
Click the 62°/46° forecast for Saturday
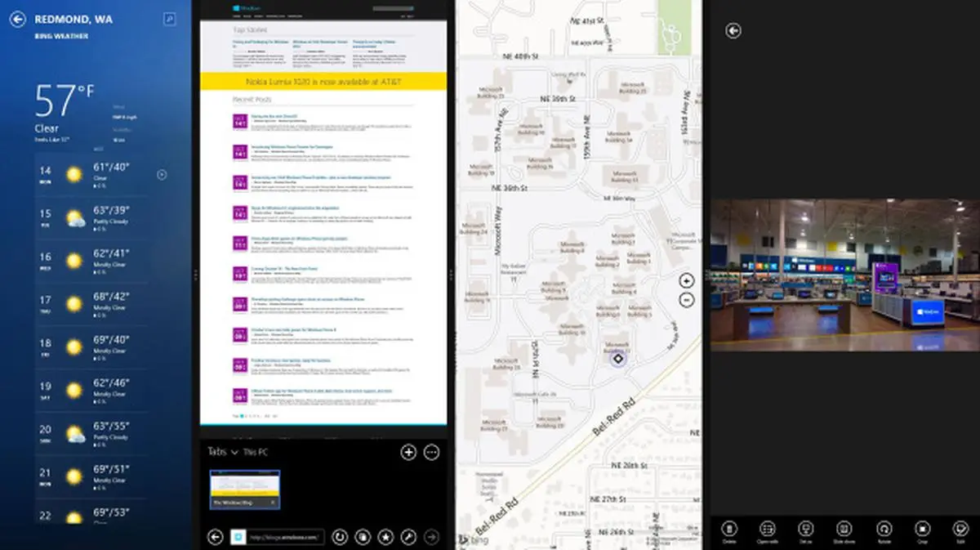(111, 382)
